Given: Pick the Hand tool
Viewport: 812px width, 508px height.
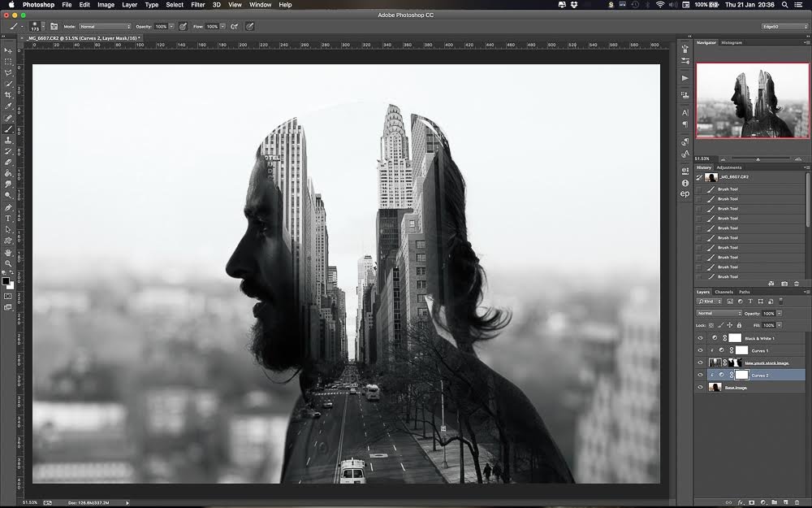Looking at the screenshot, I should (x=8, y=253).
